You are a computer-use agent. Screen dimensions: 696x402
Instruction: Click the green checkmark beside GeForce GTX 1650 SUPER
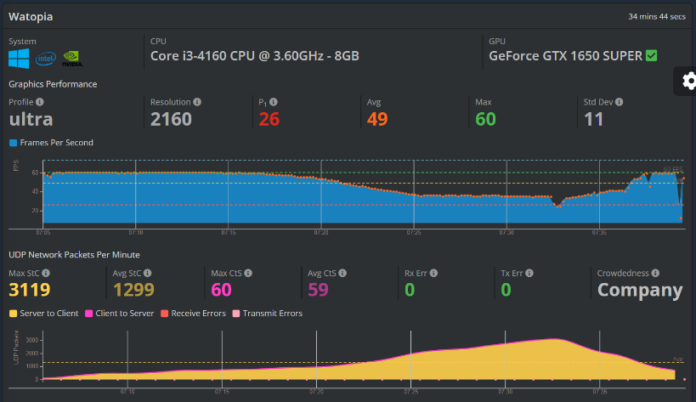click(651, 56)
